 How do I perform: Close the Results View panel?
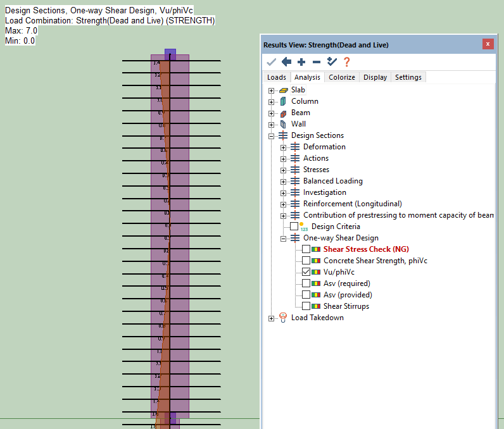(488, 44)
